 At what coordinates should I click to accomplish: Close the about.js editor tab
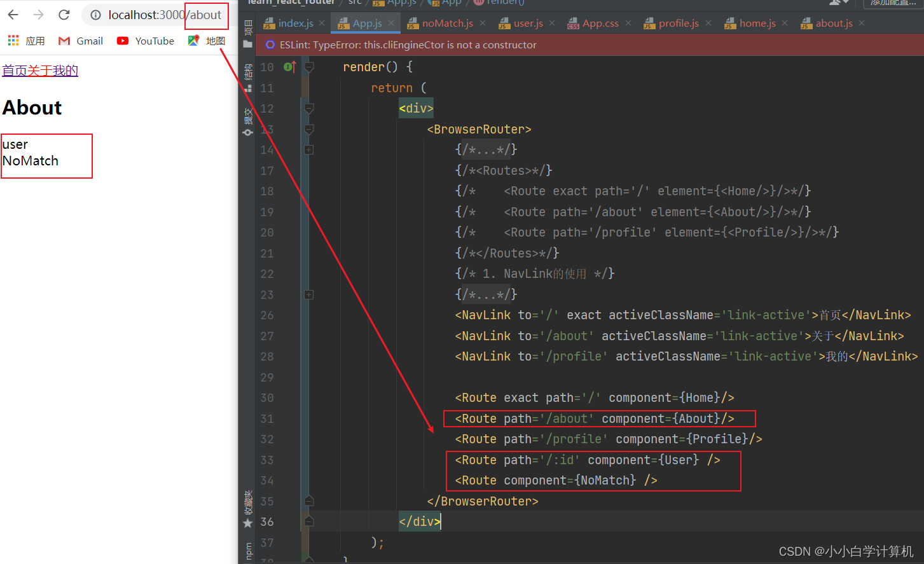click(861, 23)
